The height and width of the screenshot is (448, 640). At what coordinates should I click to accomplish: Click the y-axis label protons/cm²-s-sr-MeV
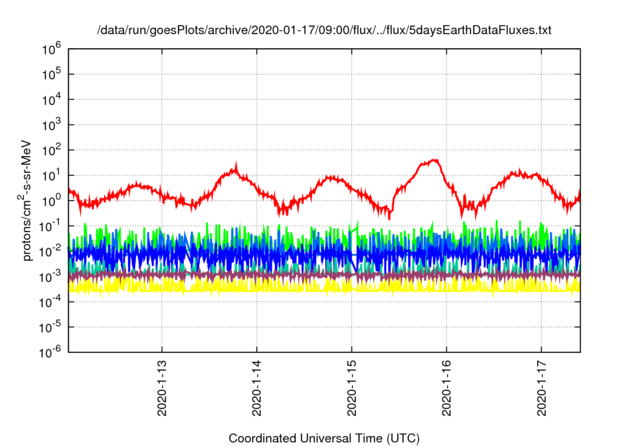click(24, 200)
